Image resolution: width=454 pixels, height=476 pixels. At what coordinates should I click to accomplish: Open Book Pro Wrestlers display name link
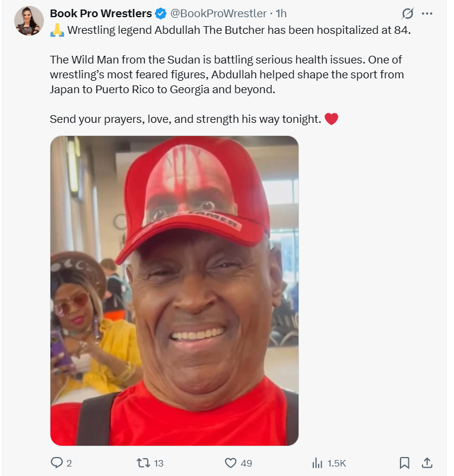coord(101,14)
